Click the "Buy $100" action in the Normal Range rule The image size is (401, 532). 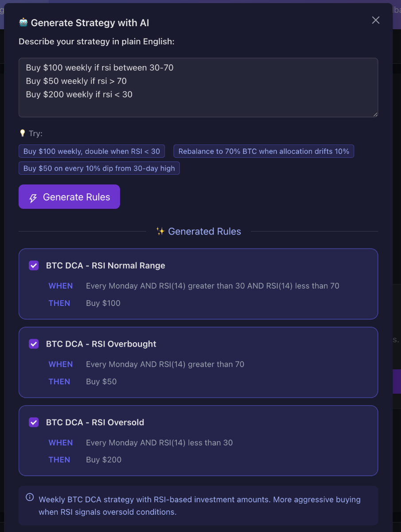(x=103, y=303)
